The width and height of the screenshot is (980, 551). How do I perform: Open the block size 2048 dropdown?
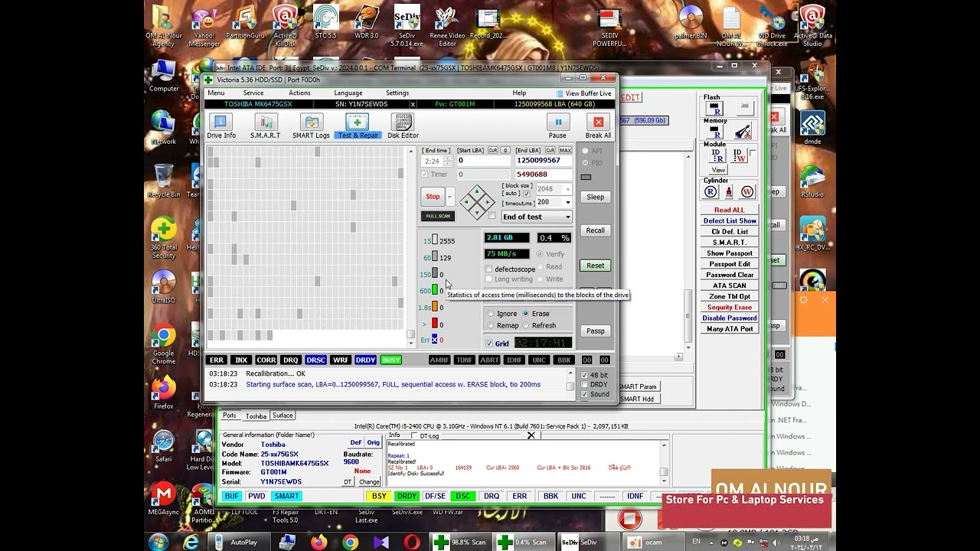click(x=567, y=189)
